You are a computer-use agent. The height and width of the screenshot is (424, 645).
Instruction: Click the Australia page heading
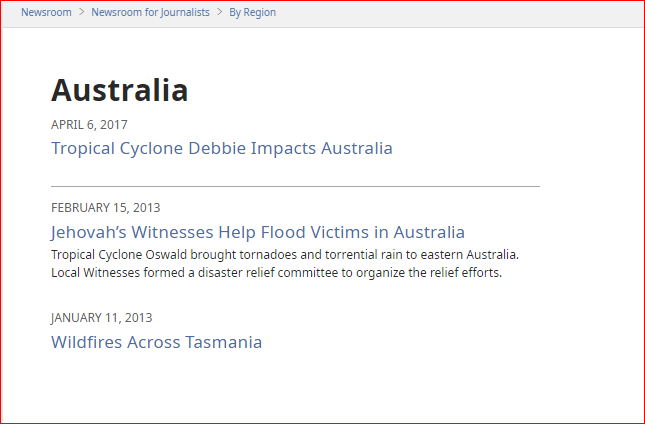120,90
